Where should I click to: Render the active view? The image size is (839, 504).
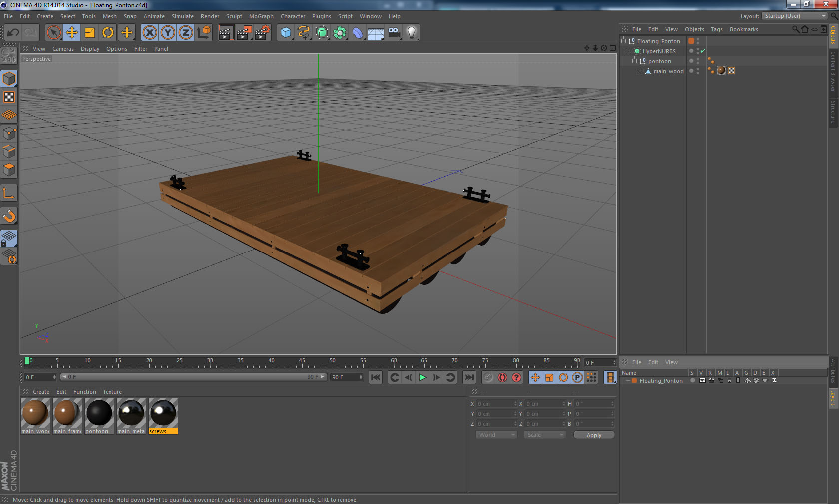coord(226,33)
